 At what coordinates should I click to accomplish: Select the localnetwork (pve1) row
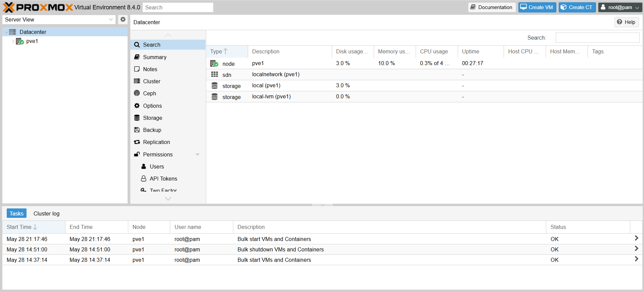tap(424, 75)
